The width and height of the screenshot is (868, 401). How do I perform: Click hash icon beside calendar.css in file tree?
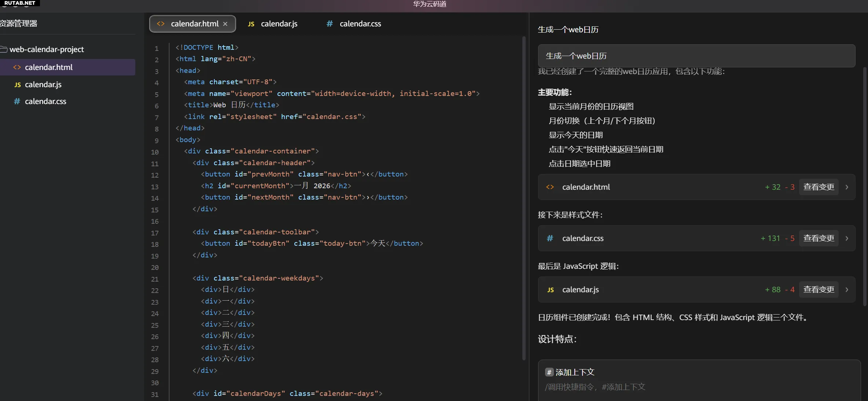[x=17, y=101]
